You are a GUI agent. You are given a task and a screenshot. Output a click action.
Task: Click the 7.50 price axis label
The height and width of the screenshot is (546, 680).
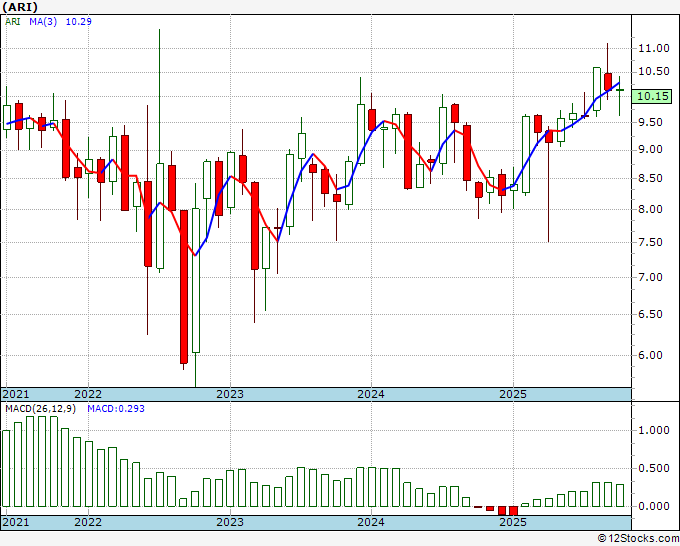tap(651, 242)
